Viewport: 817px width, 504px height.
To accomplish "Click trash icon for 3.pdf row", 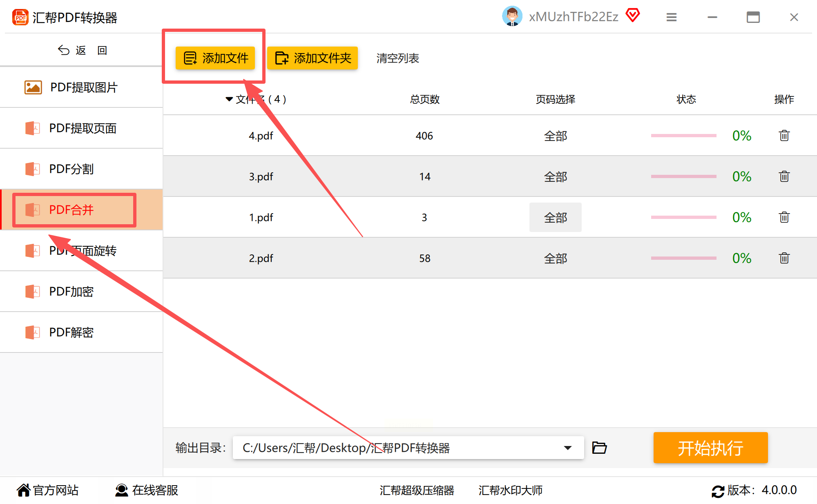I will pos(784,176).
